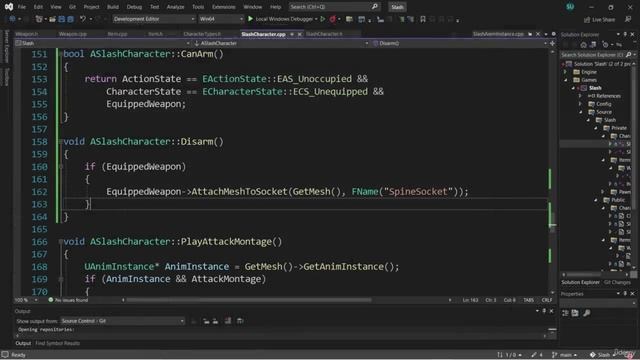Open the Git branch main in status bar
Screen dimensions: 640x360
pyautogui.click(x=564, y=355)
